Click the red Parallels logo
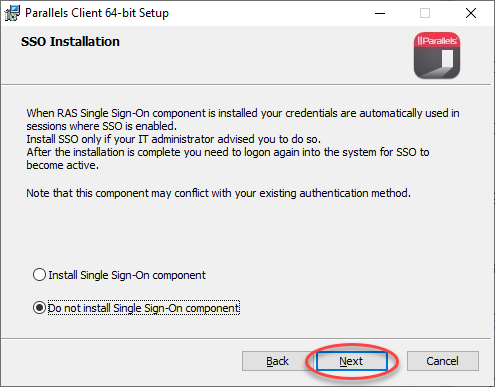The height and width of the screenshot is (387, 495). point(437,55)
